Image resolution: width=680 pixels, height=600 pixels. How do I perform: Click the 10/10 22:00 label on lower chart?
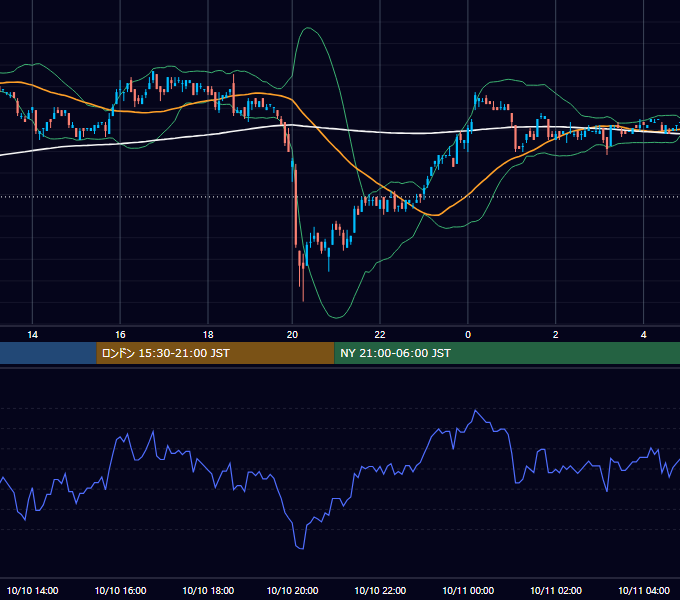380,590
